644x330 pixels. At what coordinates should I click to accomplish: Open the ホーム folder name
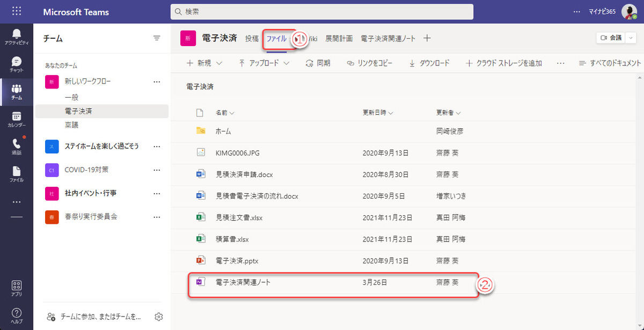[223, 131]
